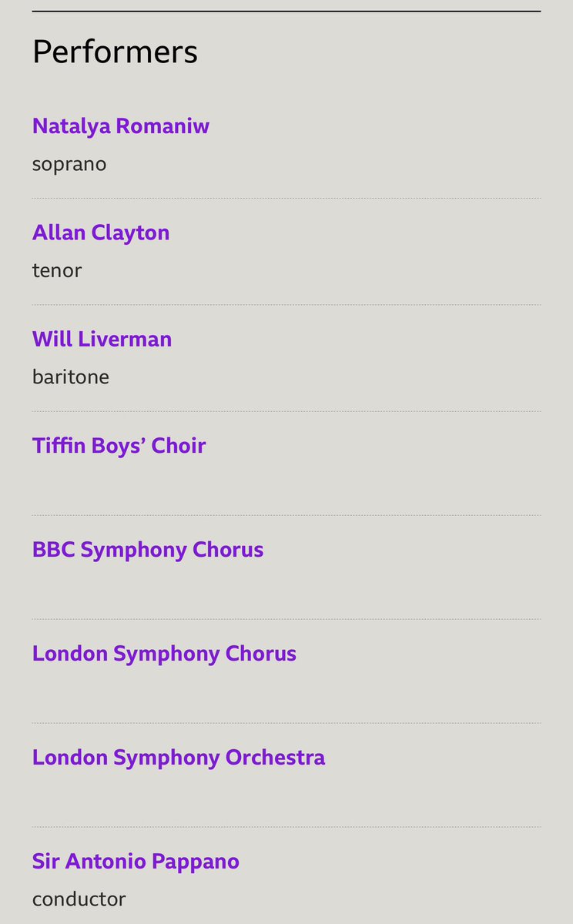Open the Allan Clayton link
The image size is (573, 924).
click(101, 233)
